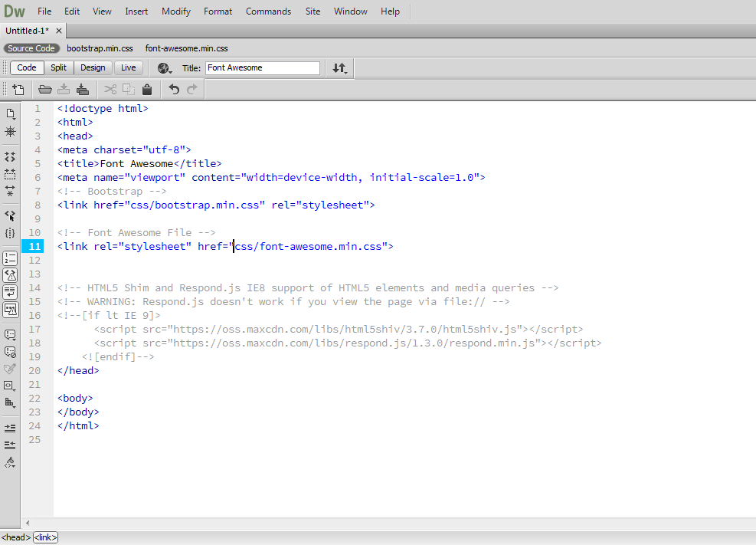
Task: Open the Site menu
Action: (x=313, y=11)
